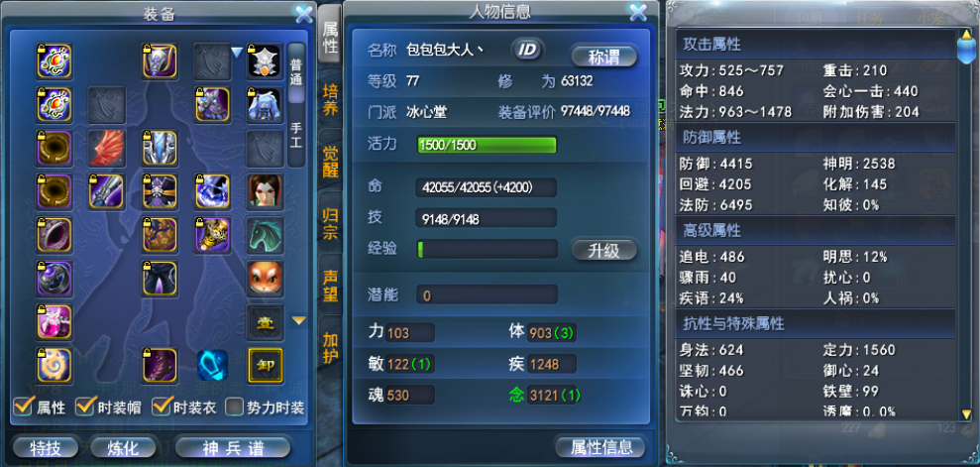Uncheck the 时装帽 checkbox
This screenshot has height=467, width=980.
[x=85, y=407]
